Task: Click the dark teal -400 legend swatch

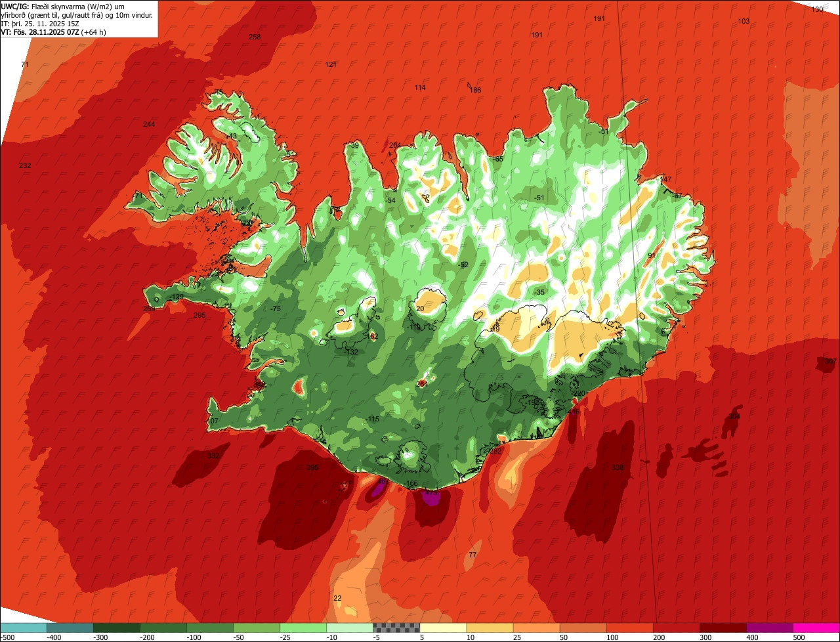Action: (70, 628)
